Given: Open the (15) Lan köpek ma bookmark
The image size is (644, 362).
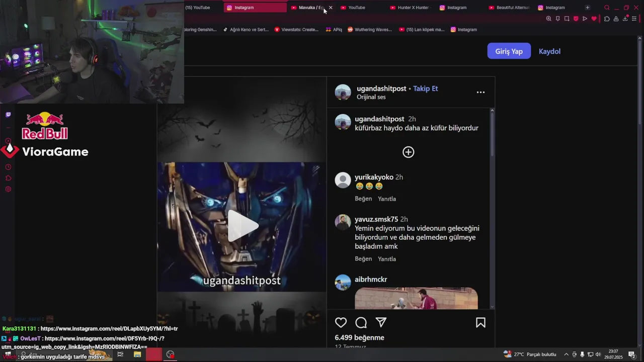Looking at the screenshot, I should coord(422,30).
